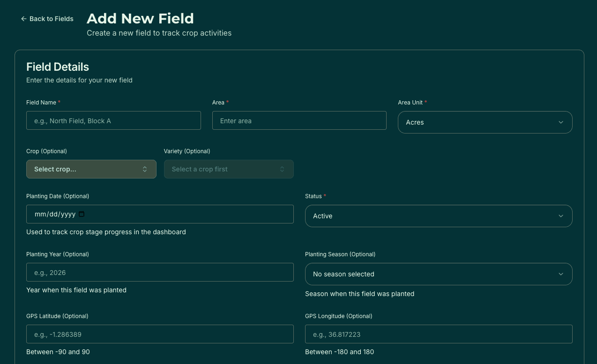Image resolution: width=597 pixels, height=364 pixels.
Task: Click the up-down chevron on Select crop
Action: click(145, 169)
